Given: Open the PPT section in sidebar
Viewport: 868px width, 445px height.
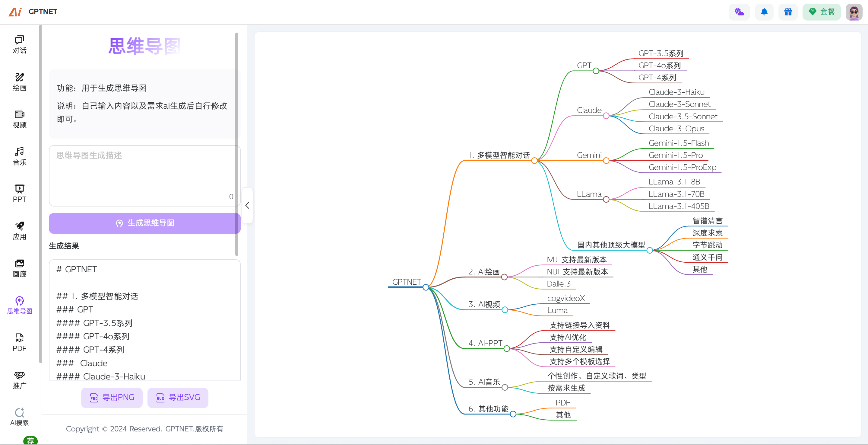Looking at the screenshot, I should point(20,194).
